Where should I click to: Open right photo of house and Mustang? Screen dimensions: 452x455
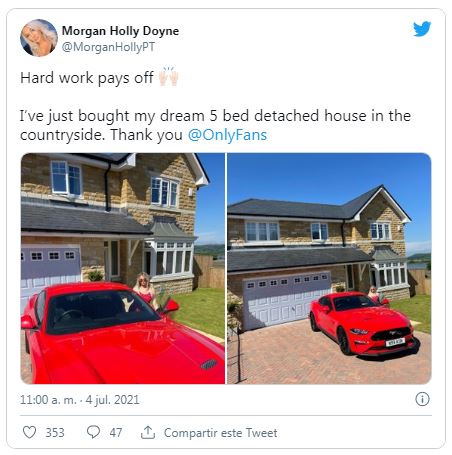(x=329, y=268)
